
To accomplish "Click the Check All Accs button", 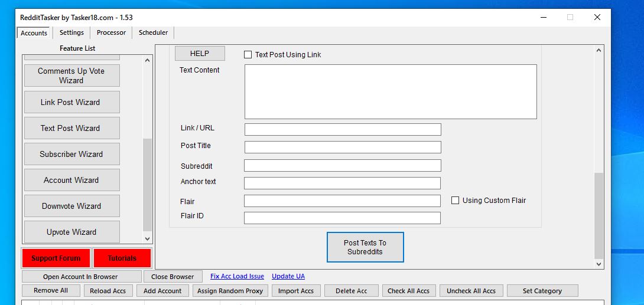I will pos(409,291).
